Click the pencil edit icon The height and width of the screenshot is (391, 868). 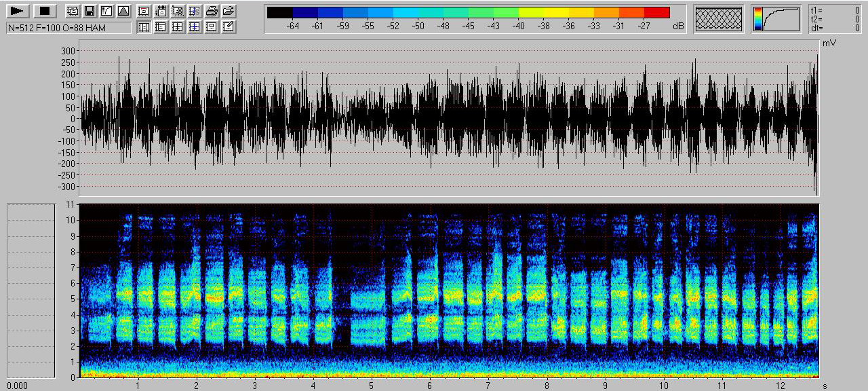point(229,26)
